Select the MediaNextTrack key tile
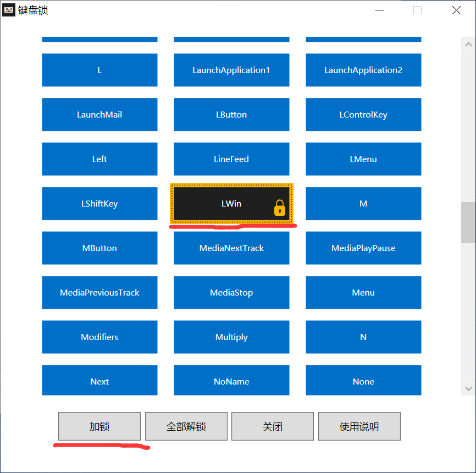The width and height of the screenshot is (476, 473). point(231,248)
